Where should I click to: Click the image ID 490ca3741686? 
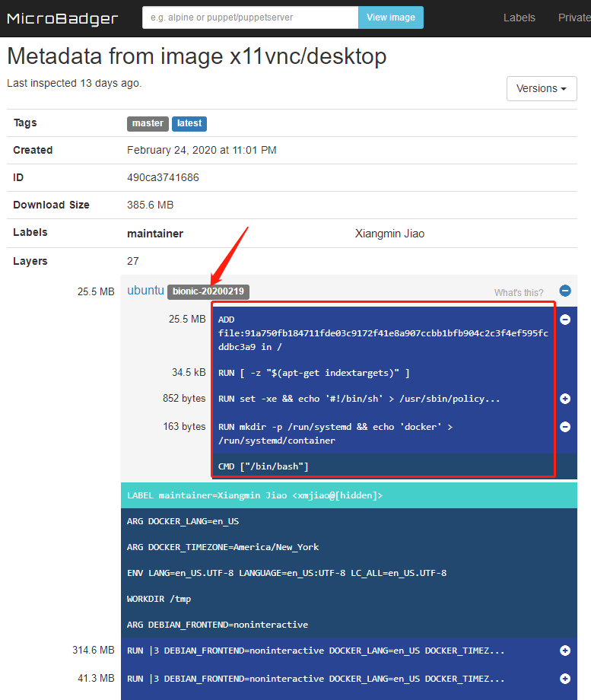coord(163,178)
